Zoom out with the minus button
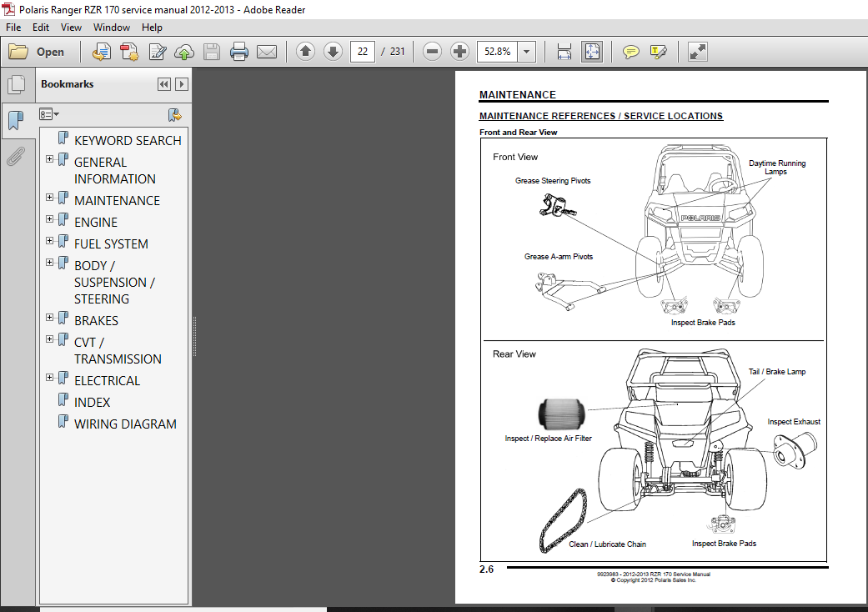This screenshot has width=868, height=612. coord(432,52)
